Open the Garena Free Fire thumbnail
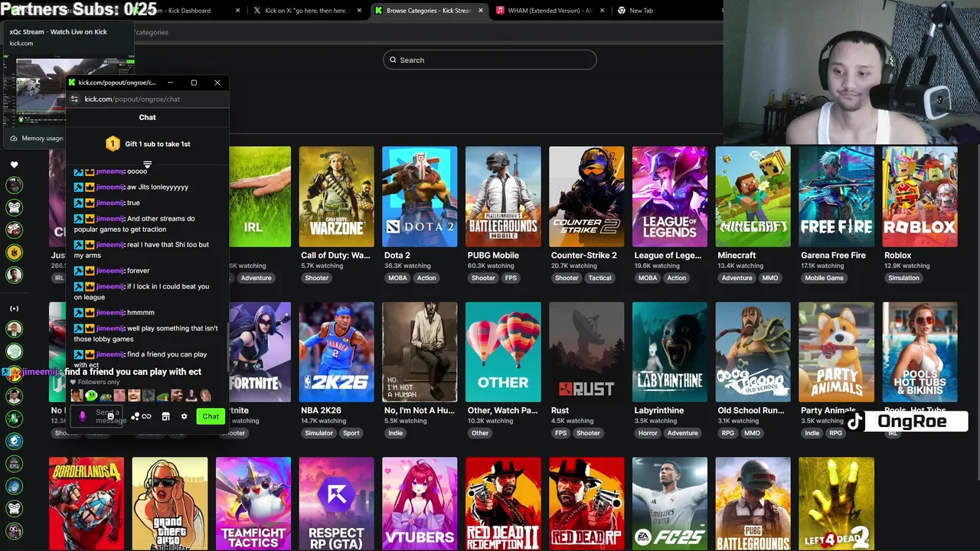This screenshot has height=551, width=980. click(836, 197)
